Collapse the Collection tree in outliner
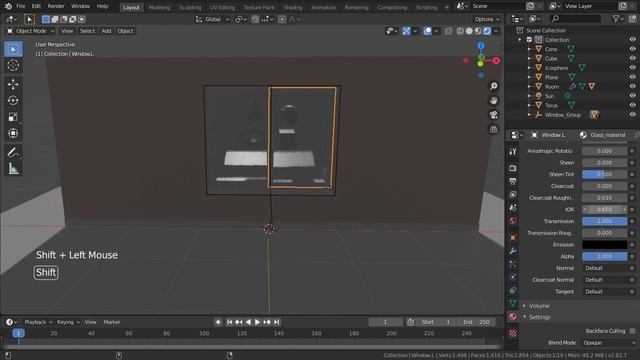Viewport: 640px width, 360px height. 520,40
